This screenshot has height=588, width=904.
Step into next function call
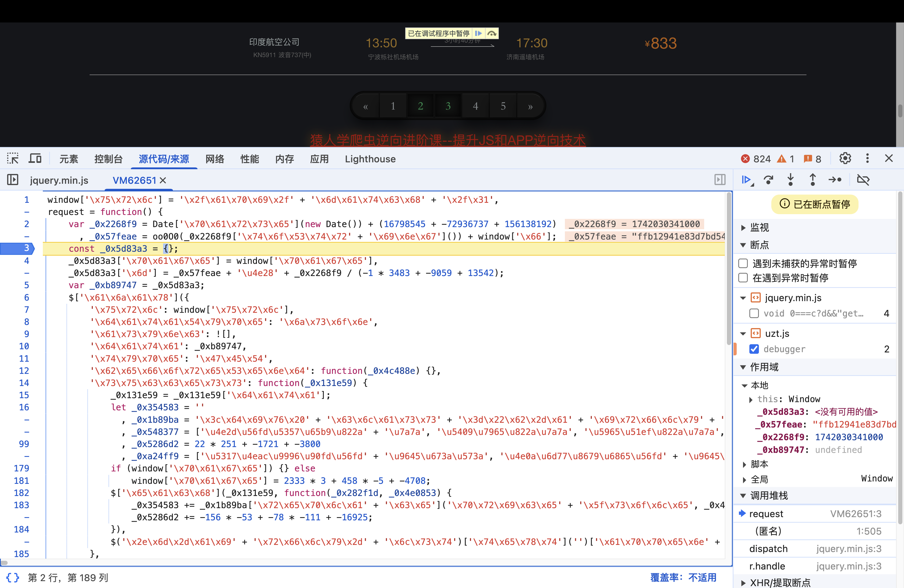click(x=790, y=180)
